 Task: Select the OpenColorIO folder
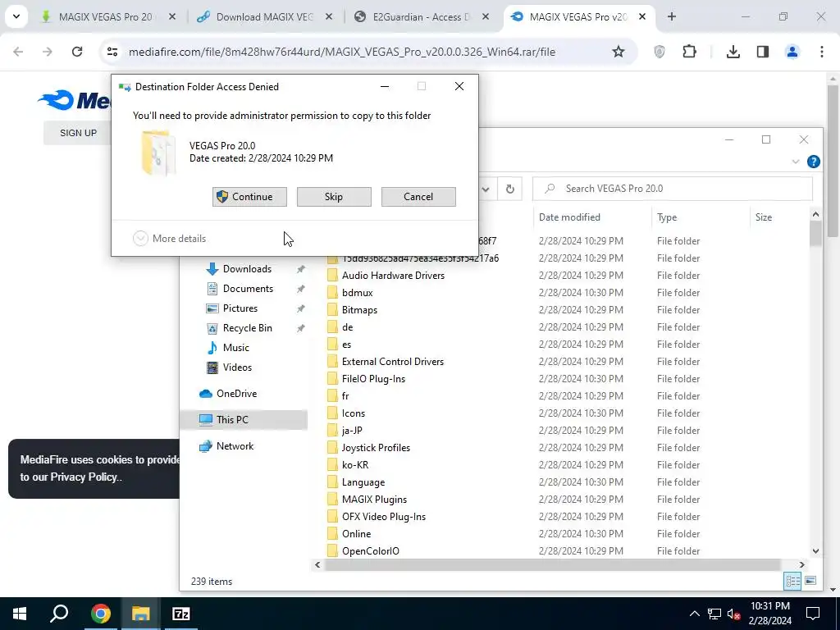point(371,550)
